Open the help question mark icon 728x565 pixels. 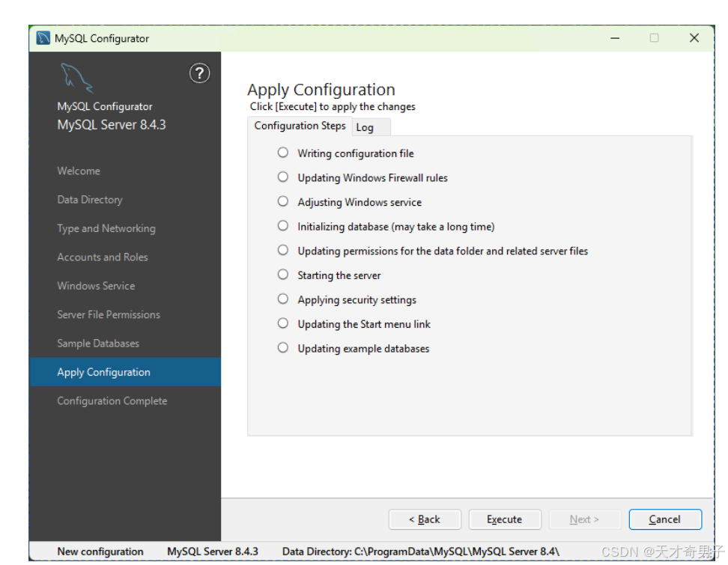pos(199,73)
